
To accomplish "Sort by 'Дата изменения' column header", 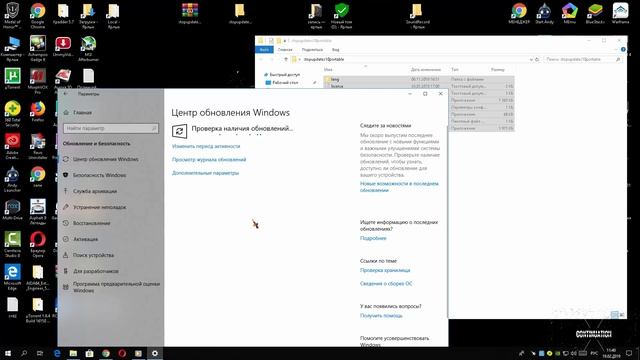I will (426, 70).
